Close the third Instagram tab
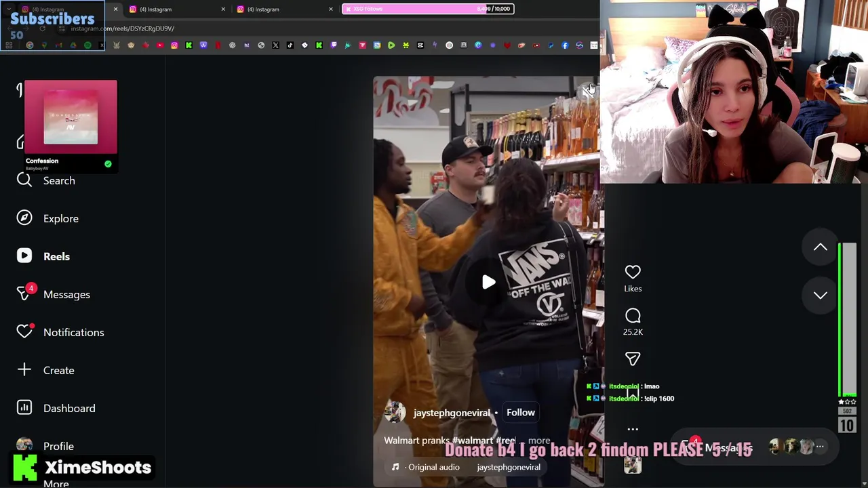Viewport: 868px width, 488px height. coord(331,9)
